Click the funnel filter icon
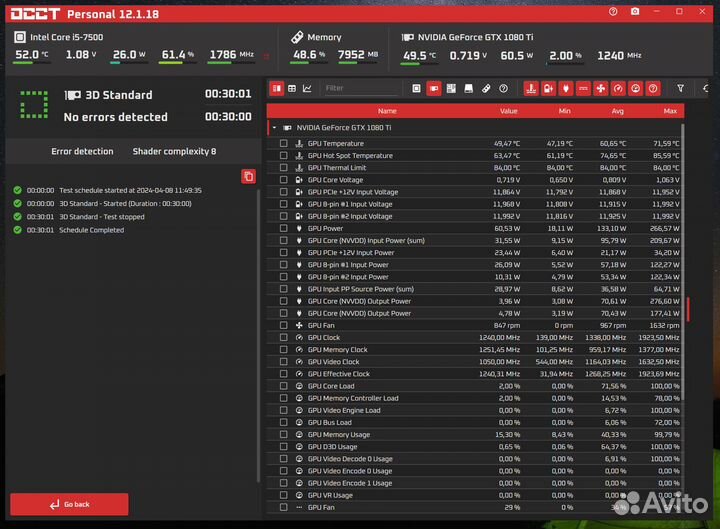The height and width of the screenshot is (529, 720). 680,88
